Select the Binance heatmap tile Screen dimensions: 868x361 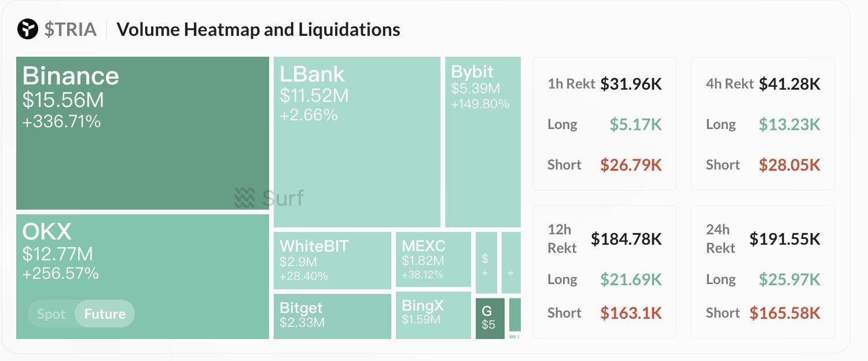coord(142,133)
